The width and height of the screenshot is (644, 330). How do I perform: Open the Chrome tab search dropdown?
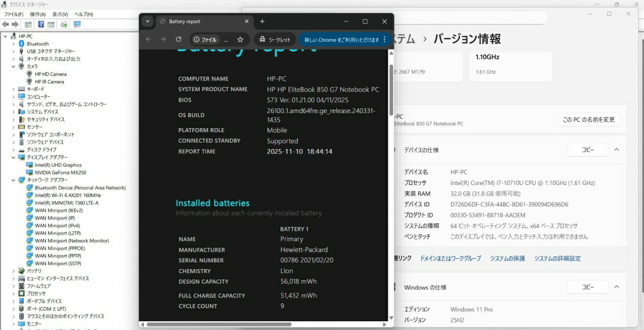pyautogui.click(x=147, y=21)
